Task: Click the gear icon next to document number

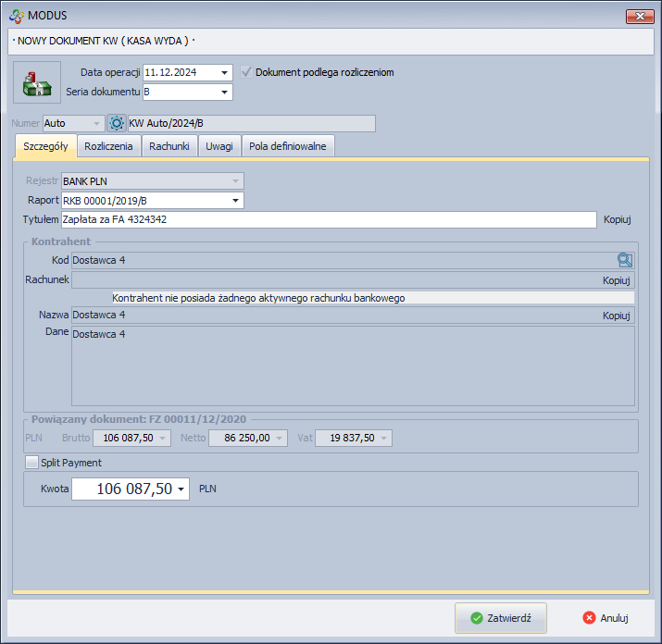Action: (x=117, y=123)
